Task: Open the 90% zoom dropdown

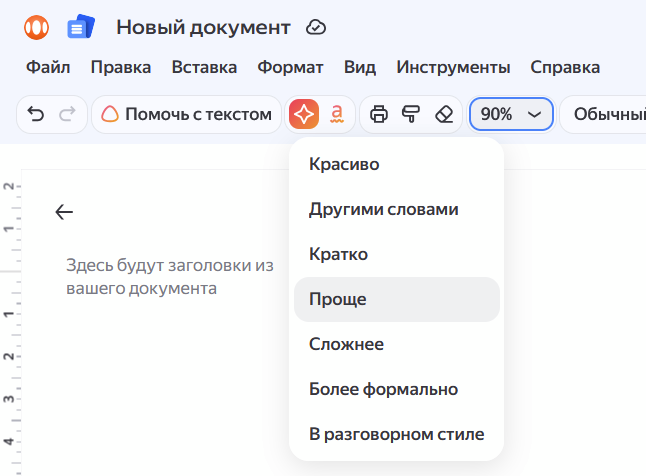Action: pos(511,114)
